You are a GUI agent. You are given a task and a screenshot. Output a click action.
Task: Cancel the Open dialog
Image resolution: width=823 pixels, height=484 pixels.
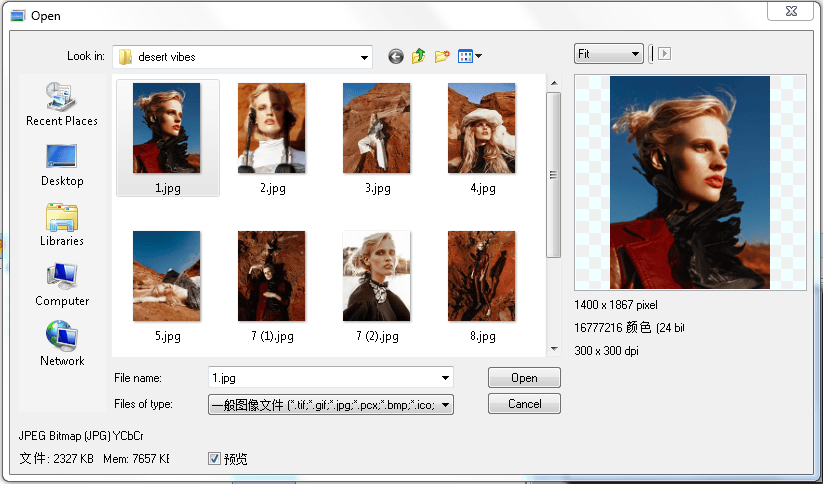(x=524, y=404)
